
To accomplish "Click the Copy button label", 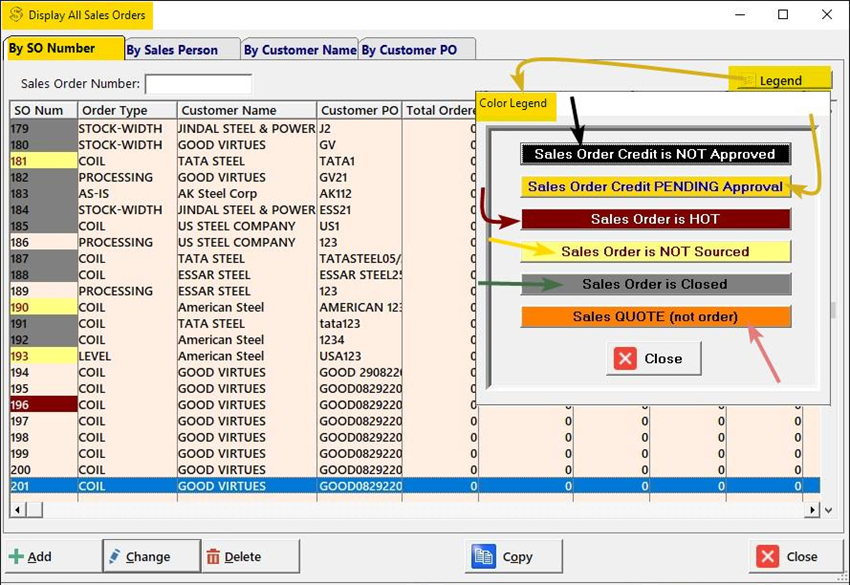I will click(518, 557).
